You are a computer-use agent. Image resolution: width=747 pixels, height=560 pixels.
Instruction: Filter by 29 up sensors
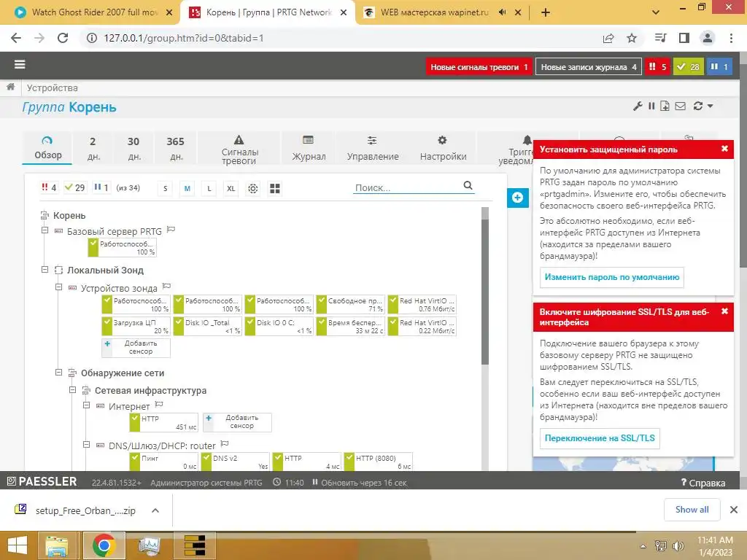(x=75, y=187)
